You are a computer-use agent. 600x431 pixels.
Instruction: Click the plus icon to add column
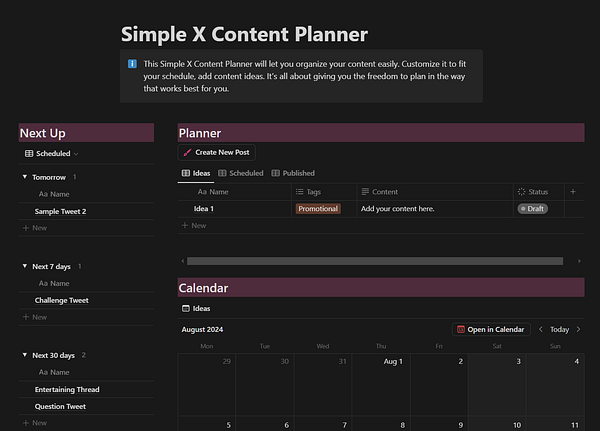pyautogui.click(x=573, y=191)
